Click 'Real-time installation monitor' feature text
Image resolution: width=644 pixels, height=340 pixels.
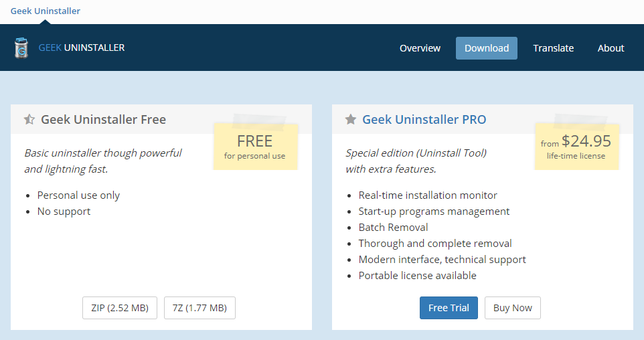click(428, 195)
